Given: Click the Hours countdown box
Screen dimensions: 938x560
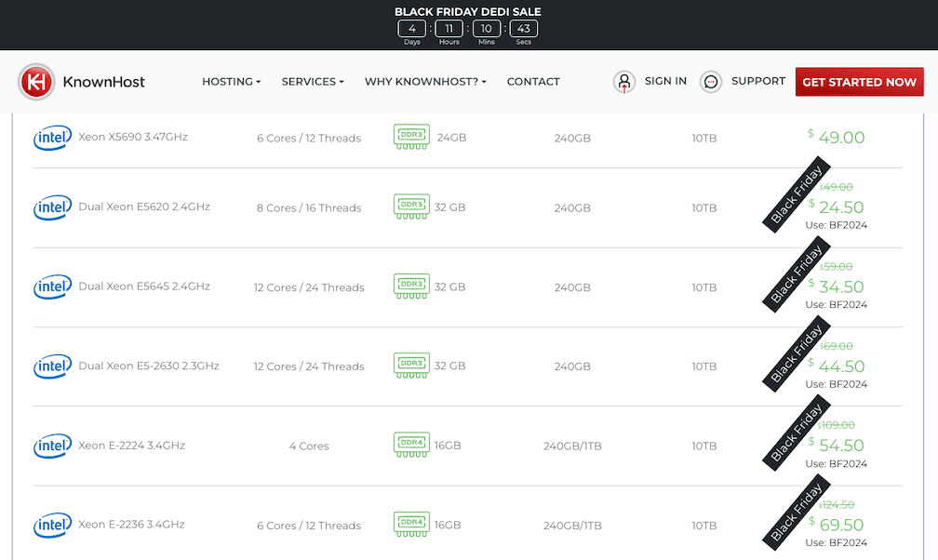Looking at the screenshot, I should [449, 29].
